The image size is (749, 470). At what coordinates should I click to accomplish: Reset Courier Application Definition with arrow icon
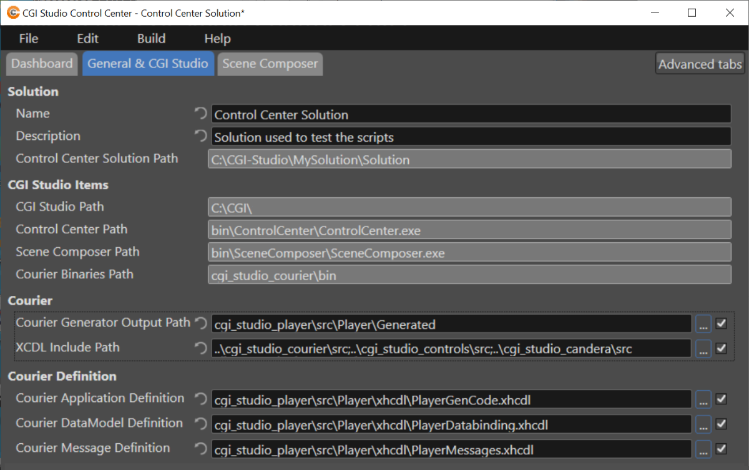click(x=201, y=398)
